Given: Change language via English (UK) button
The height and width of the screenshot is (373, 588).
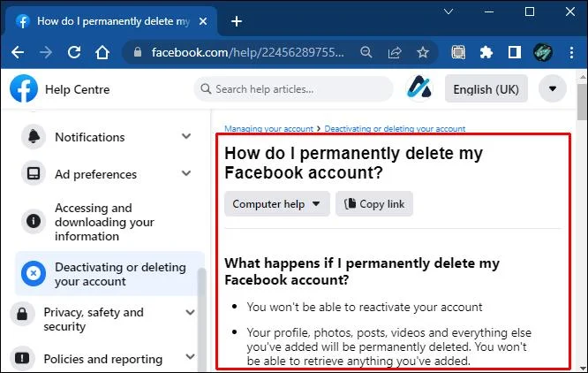Looking at the screenshot, I should (486, 89).
